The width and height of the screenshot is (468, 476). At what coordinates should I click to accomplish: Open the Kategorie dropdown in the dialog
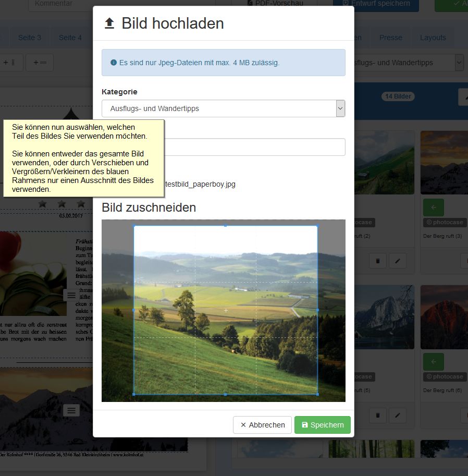click(223, 108)
